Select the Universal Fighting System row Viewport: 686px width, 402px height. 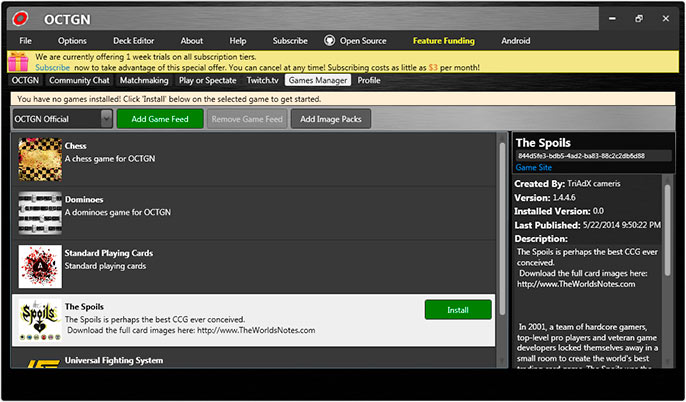coord(254,358)
